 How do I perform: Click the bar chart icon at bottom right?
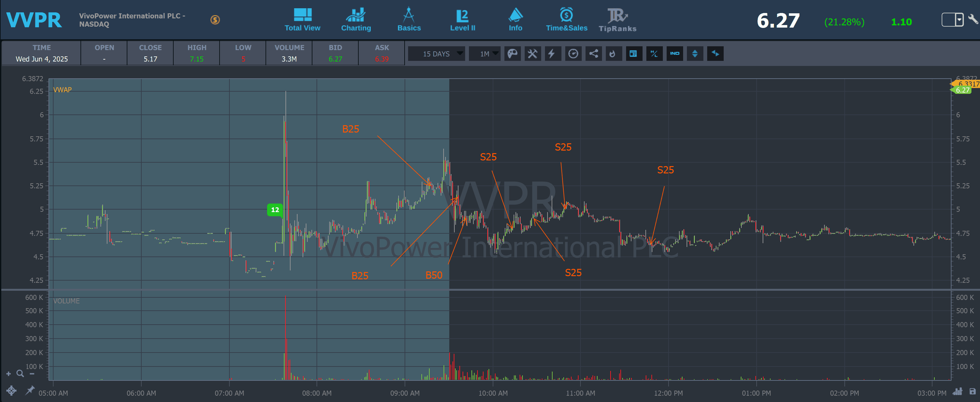coord(958,391)
